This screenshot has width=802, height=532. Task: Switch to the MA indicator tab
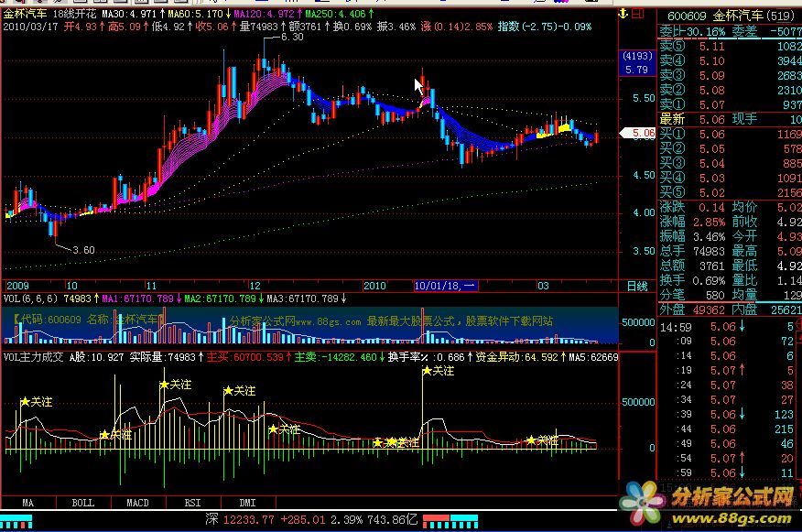tap(27, 503)
